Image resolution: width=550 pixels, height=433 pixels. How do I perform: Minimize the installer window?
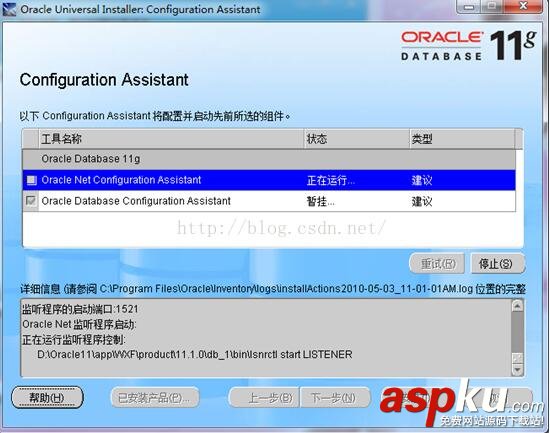coord(470,6)
